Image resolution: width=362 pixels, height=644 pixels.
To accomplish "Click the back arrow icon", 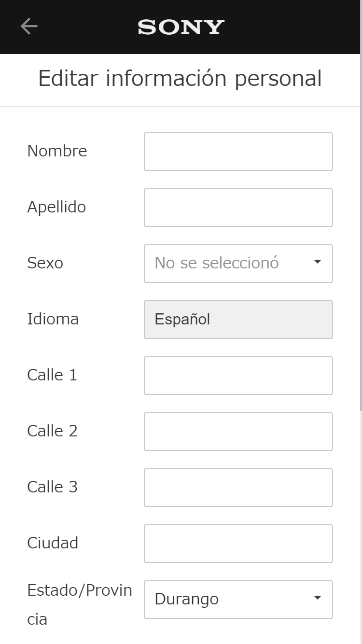I will (28, 27).
